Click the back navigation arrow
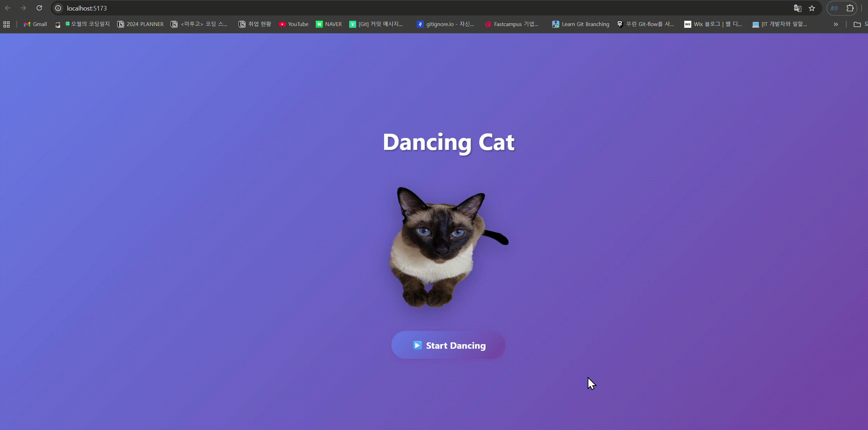This screenshot has width=868, height=430. click(x=8, y=8)
